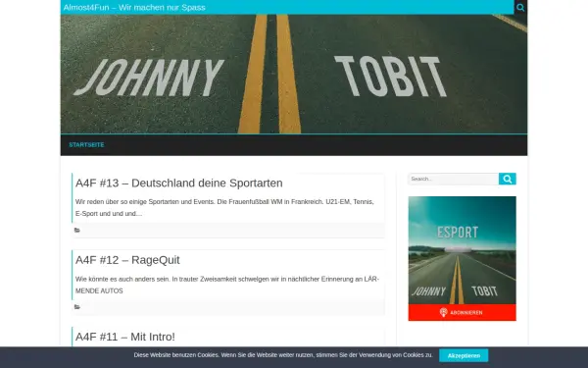Open the Startseite menu item

[x=86, y=145]
